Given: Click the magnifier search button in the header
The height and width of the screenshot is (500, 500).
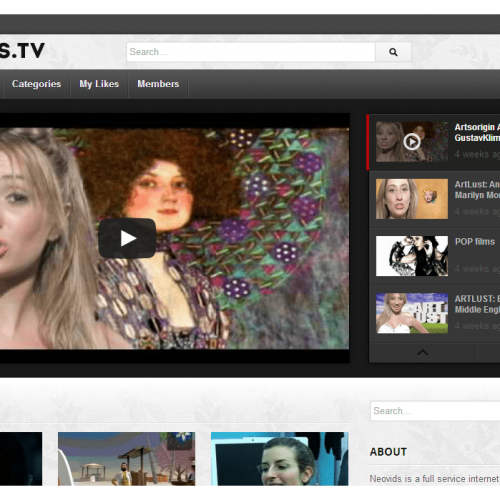Looking at the screenshot, I should (393, 52).
